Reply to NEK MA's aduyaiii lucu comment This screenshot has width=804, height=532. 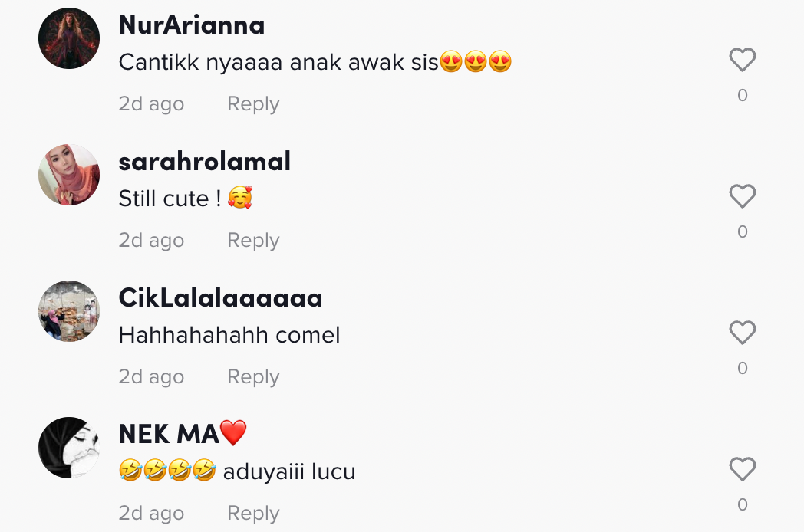(253, 513)
